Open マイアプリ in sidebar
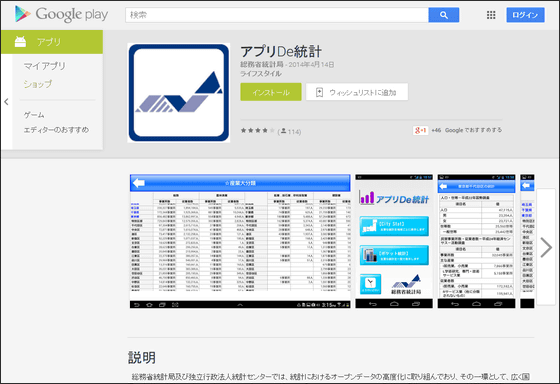 pos(45,66)
